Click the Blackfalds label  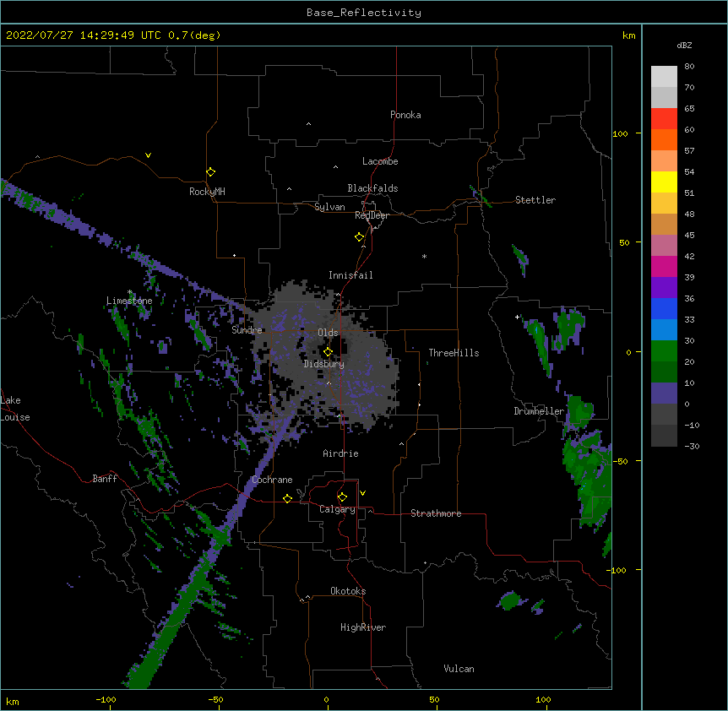pos(372,188)
